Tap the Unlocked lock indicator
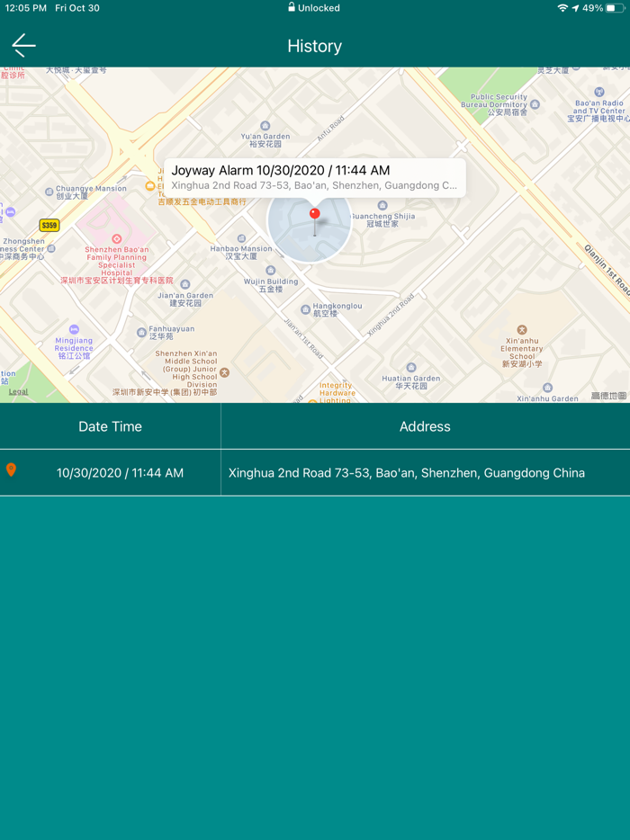Screen dimensions: 630x840 [x=314, y=7]
